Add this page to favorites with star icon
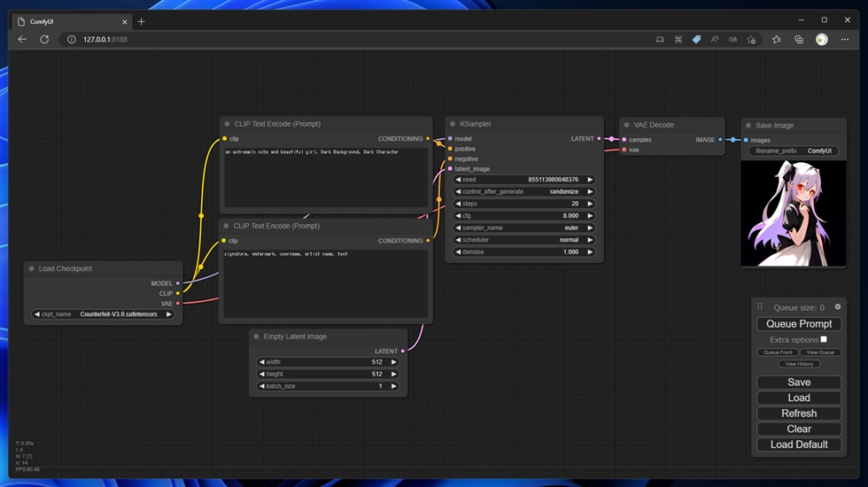868x487 pixels. pyautogui.click(x=751, y=39)
